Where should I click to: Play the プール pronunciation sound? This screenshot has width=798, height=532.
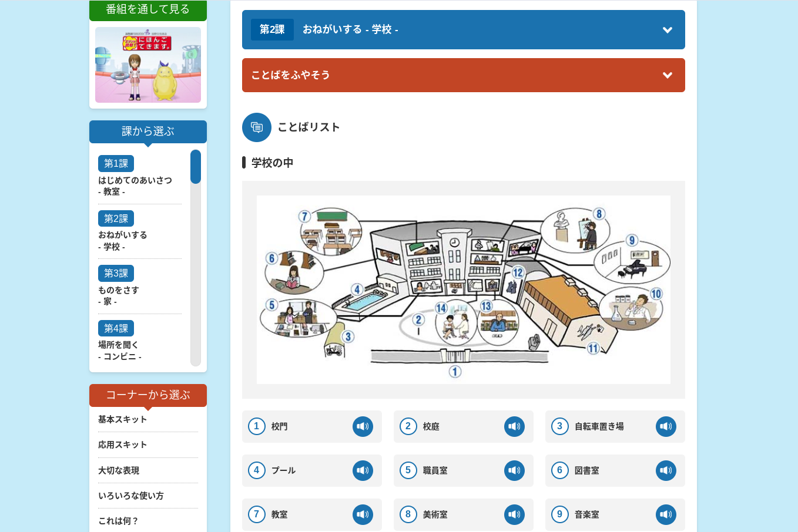point(363,470)
